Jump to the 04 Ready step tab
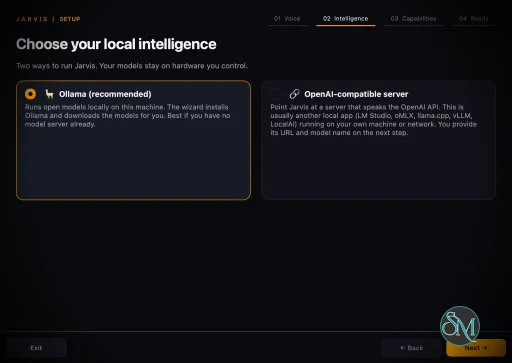 [474, 19]
